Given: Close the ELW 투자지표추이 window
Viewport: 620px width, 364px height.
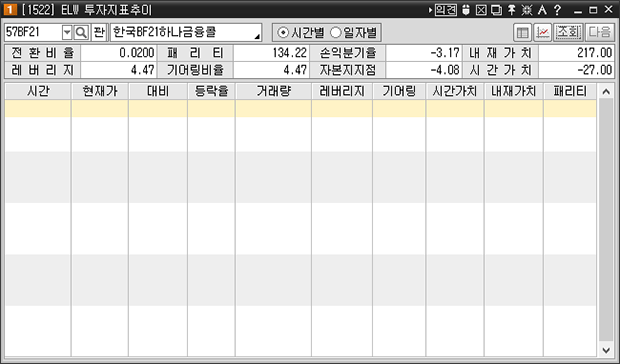Looking at the screenshot, I should pyautogui.click(x=609, y=10).
